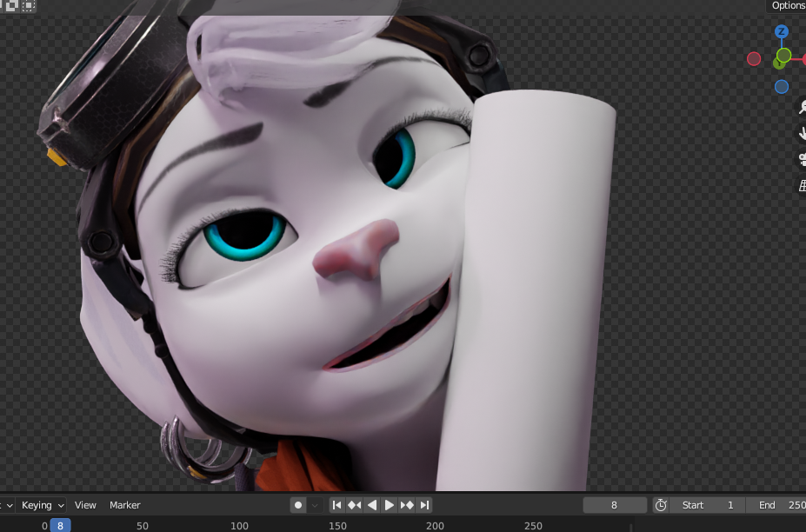Switch perspective/orthographic with the grid icon
The image size is (806, 532).
(x=802, y=185)
